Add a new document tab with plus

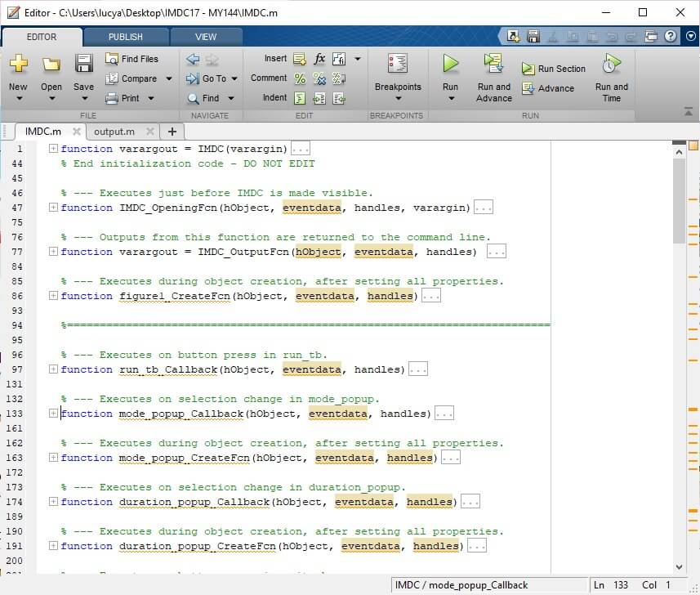(172, 132)
